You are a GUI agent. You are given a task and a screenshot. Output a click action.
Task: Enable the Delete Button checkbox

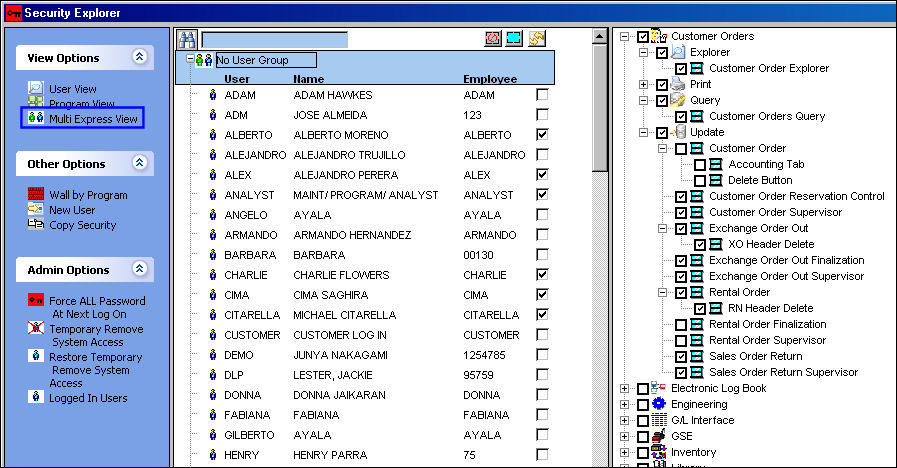pos(700,181)
